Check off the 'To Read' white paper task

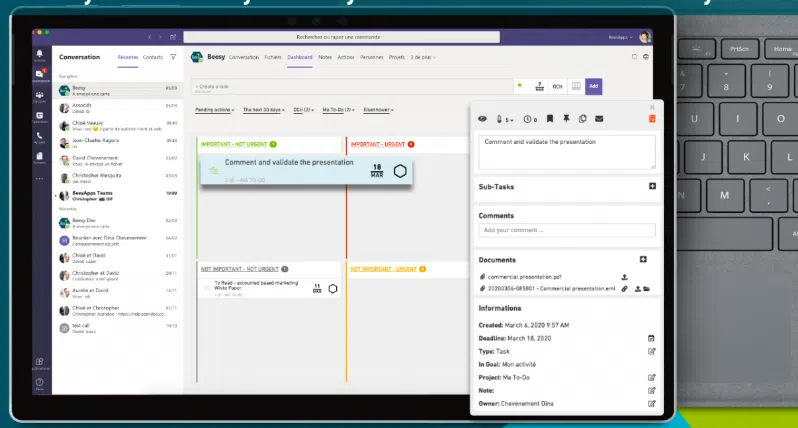tap(333, 289)
